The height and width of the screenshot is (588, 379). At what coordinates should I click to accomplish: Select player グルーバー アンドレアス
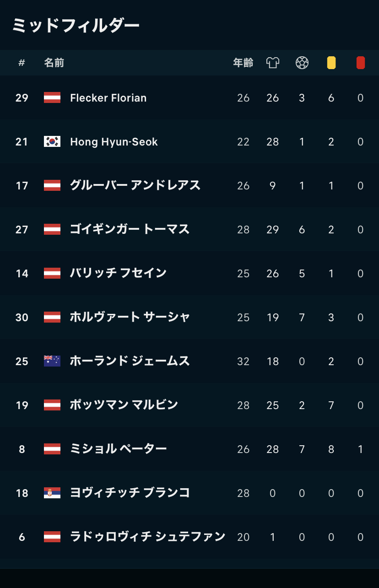135,185
